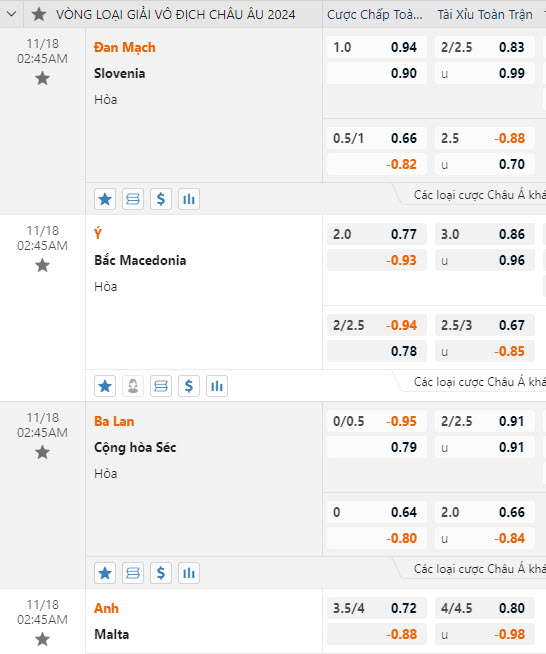The width and height of the screenshot is (546, 654).
Task: Toggle favorite star for Đan Mạch vs Slovenia match
Action: pyautogui.click(x=42, y=78)
